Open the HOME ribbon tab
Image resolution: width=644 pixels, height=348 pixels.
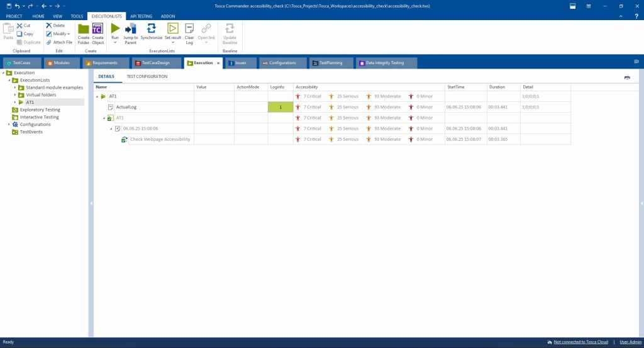click(x=38, y=16)
